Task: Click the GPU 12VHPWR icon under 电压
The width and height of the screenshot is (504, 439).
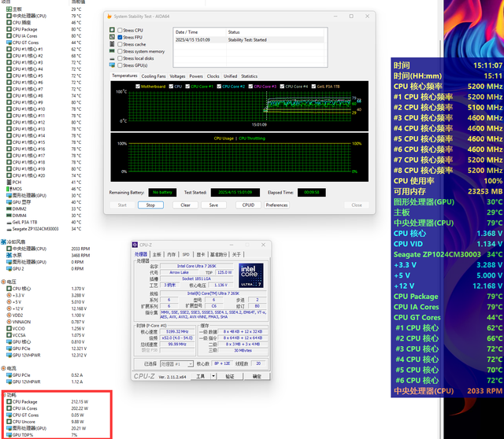Action: click(x=9, y=355)
